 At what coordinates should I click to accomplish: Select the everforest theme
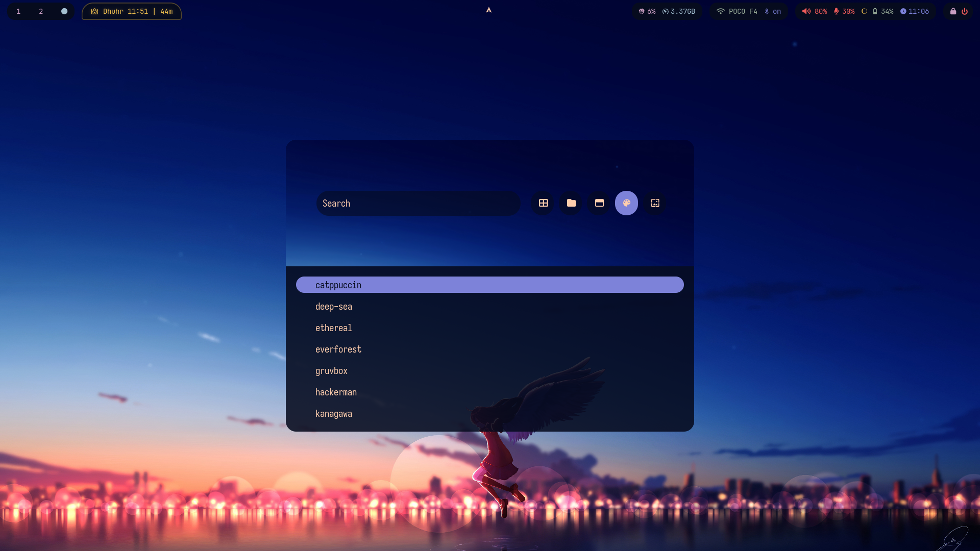click(490, 349)
